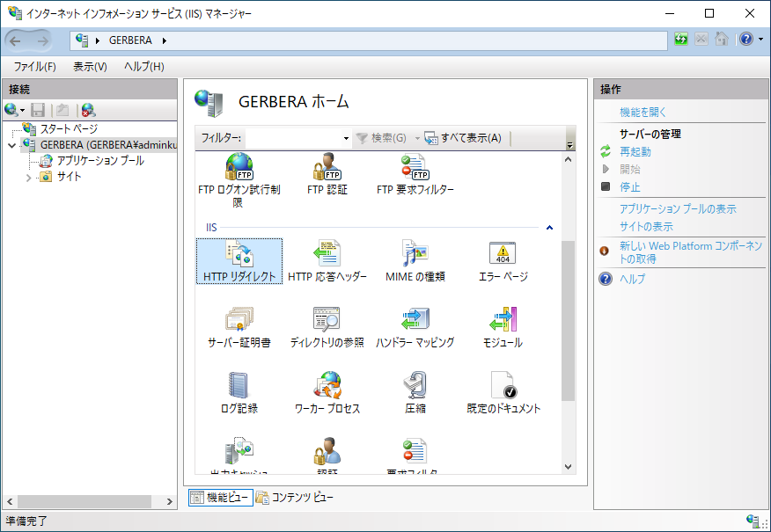Click breadcrumb arrow after GERBERA
Image resolution: width=771 pixels, height=532 pixels.
click(165, 40)
